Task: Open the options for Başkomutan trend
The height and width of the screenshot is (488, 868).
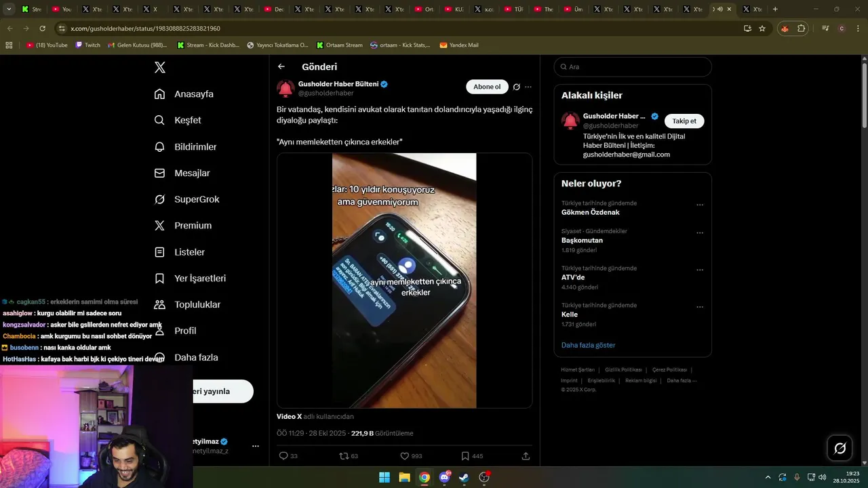Action: tap(700, 232)
